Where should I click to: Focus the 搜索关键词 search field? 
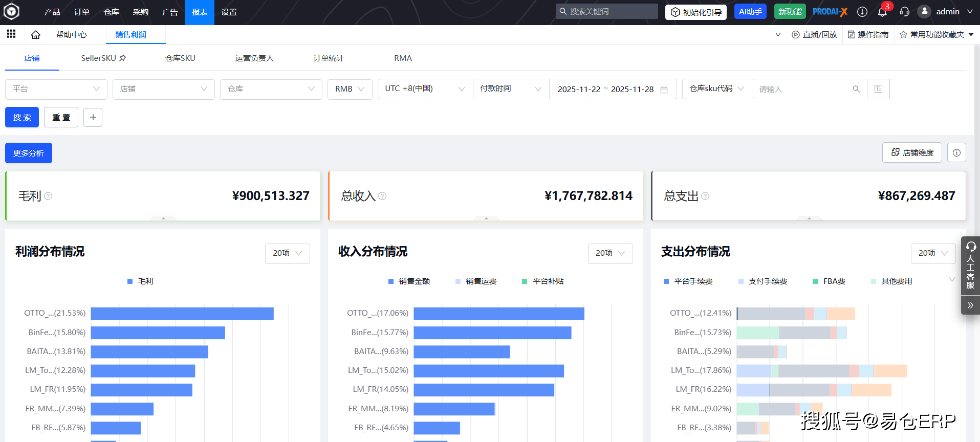(611, 11)
